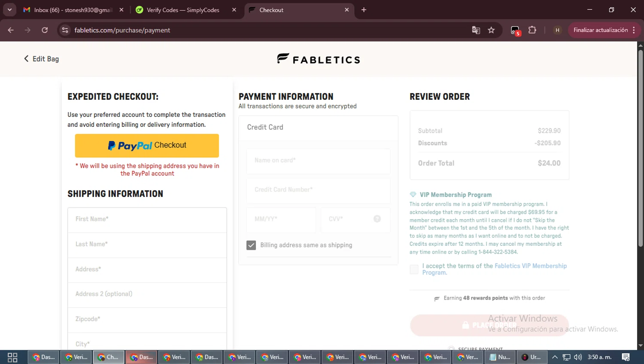Open the Extensions puzzle icon
This screenshot has height=364, width=644.
click(532, 30)
